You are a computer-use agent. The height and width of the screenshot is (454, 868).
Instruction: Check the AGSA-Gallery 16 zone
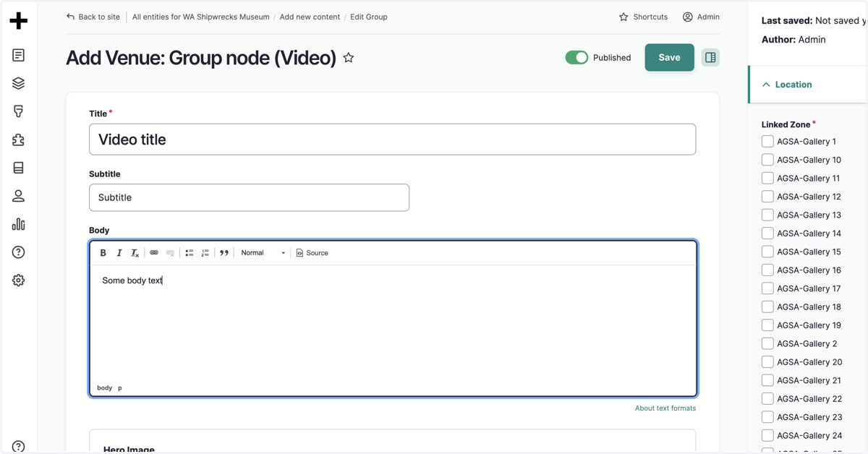(x=767, y=270)
